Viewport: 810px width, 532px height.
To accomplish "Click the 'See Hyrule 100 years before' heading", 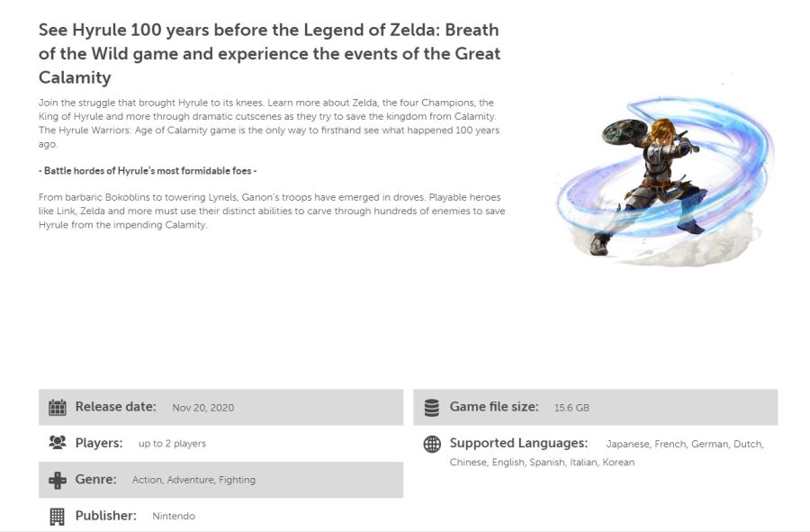I will [270, 54].
